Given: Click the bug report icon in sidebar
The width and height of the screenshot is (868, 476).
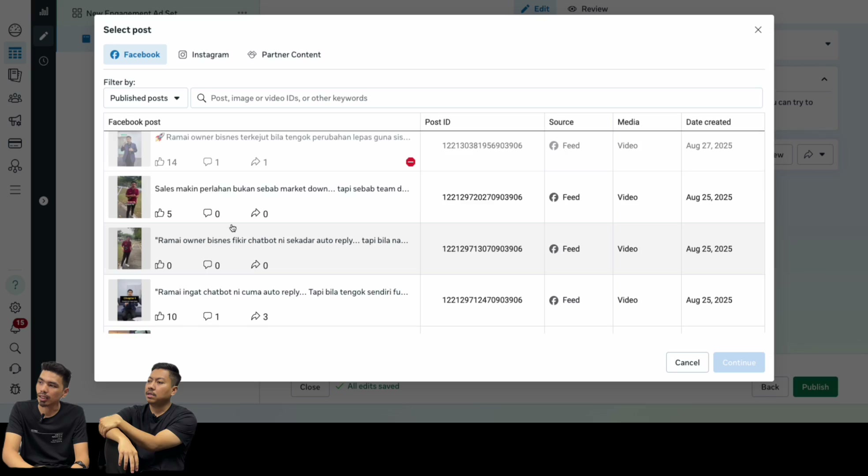Looking at the screenshot, I should coord(15,389).
